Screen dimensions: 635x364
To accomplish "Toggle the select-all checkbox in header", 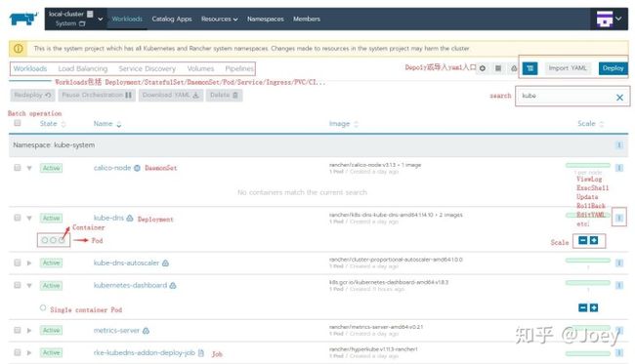I will tap(18, 123).
